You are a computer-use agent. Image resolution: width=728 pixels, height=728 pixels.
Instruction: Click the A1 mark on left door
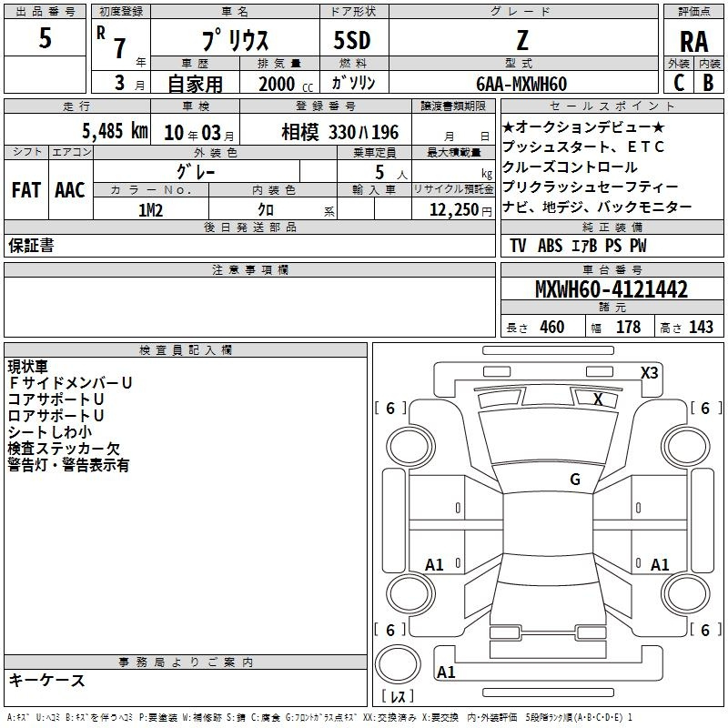coord(435,565)
